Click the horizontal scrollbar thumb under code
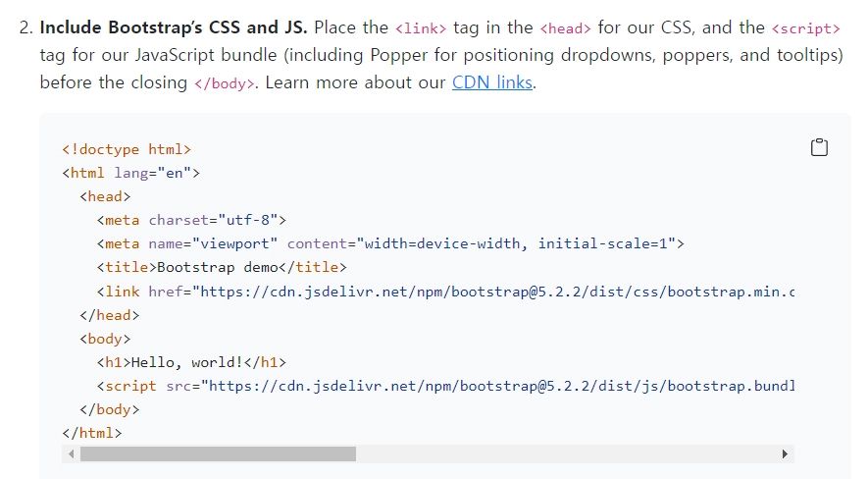 tap(218, 454)
